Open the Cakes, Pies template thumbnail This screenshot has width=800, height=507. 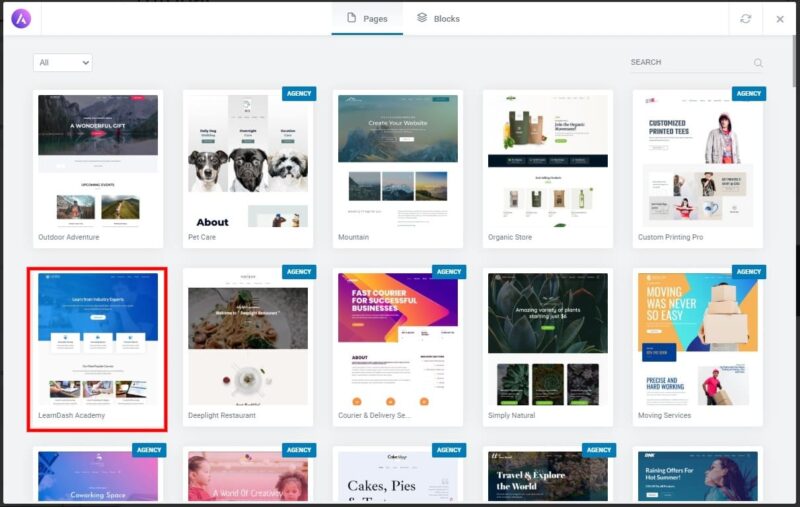[x=398, y=476]
